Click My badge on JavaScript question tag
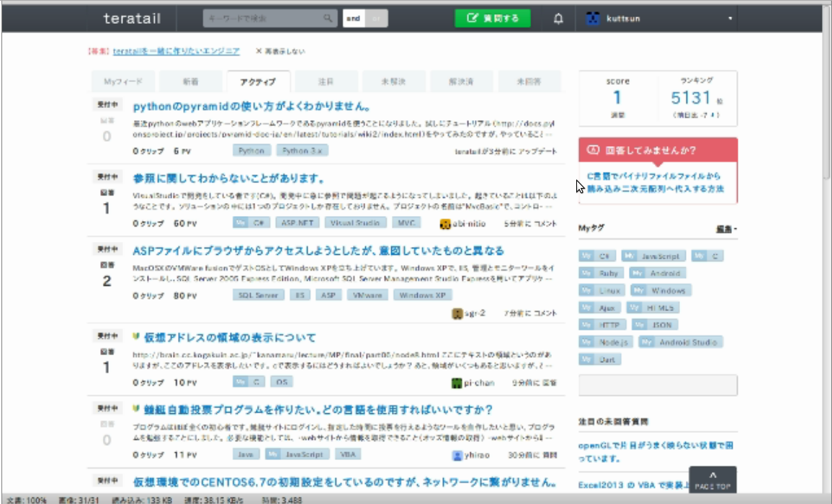Screen dimensions: 832x504 point(273,454)
